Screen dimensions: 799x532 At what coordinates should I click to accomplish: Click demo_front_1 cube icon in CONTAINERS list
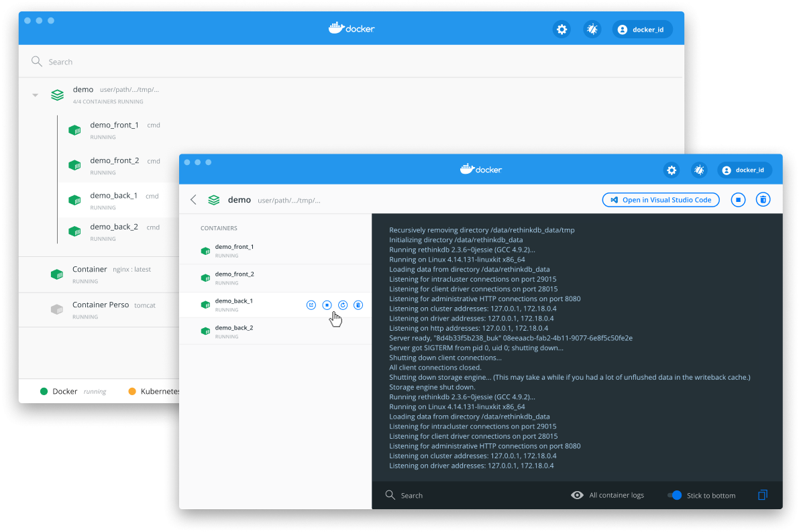pyautogui.click(x=205, y=251)
